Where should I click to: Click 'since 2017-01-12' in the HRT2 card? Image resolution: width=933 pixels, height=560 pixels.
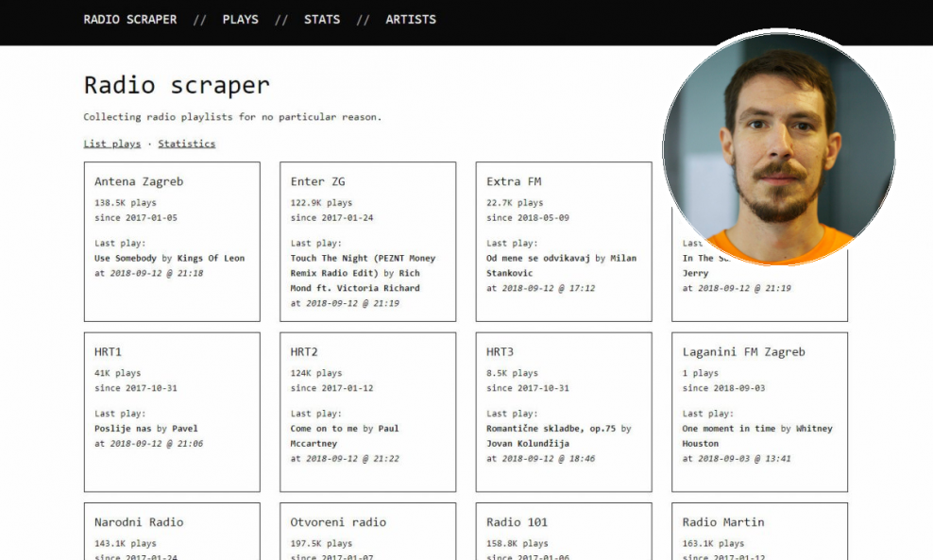tap(331, 387)
